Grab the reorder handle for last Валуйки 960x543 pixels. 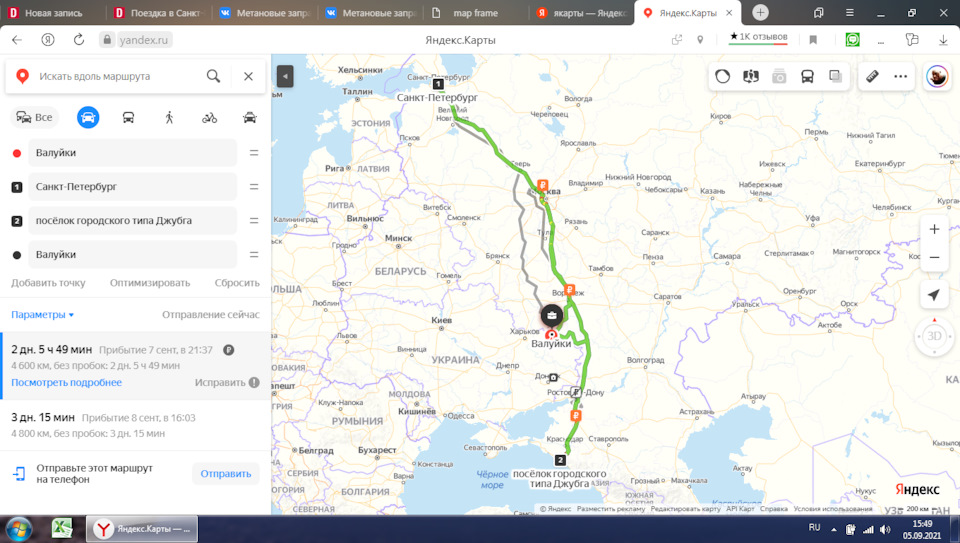pyautogui.click(x=253, y=255)
